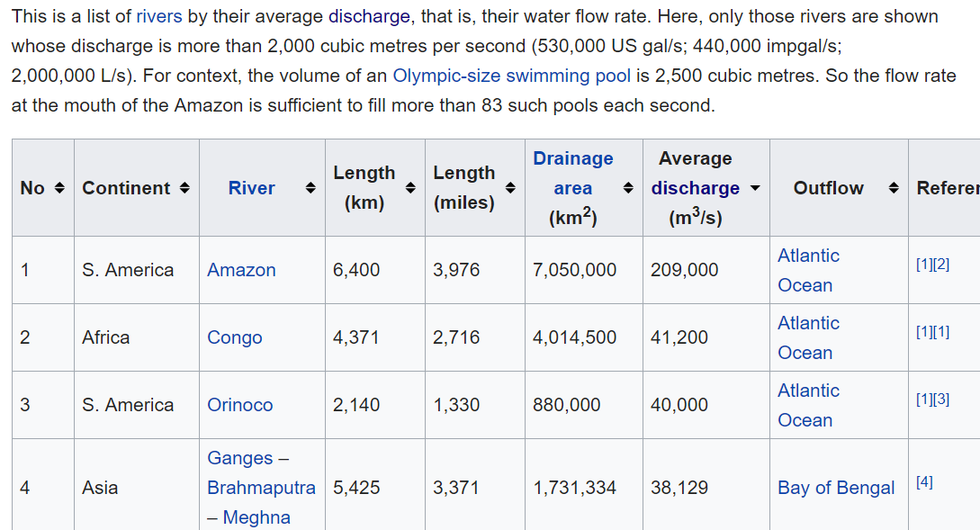
Task: Open the rivers link in intro
Action: 158,16
